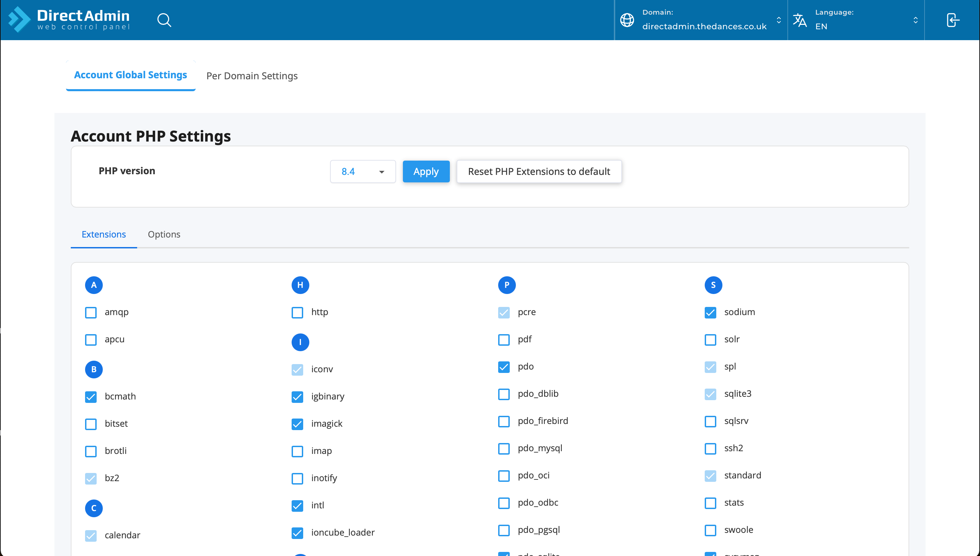The height and width of the screenshot is (556, 980).
Task: Enable the amqp extension checkbox
Action: pos(91,312)
